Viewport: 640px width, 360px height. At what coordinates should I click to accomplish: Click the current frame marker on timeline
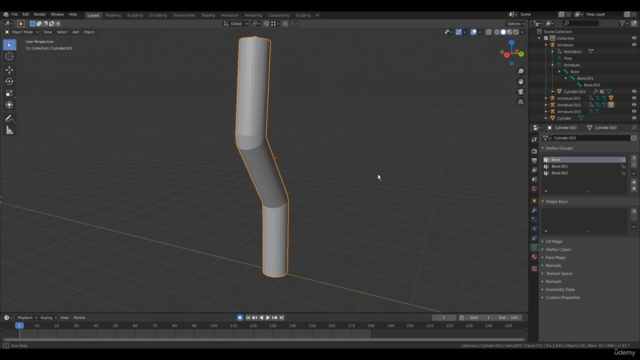[19, 326]
